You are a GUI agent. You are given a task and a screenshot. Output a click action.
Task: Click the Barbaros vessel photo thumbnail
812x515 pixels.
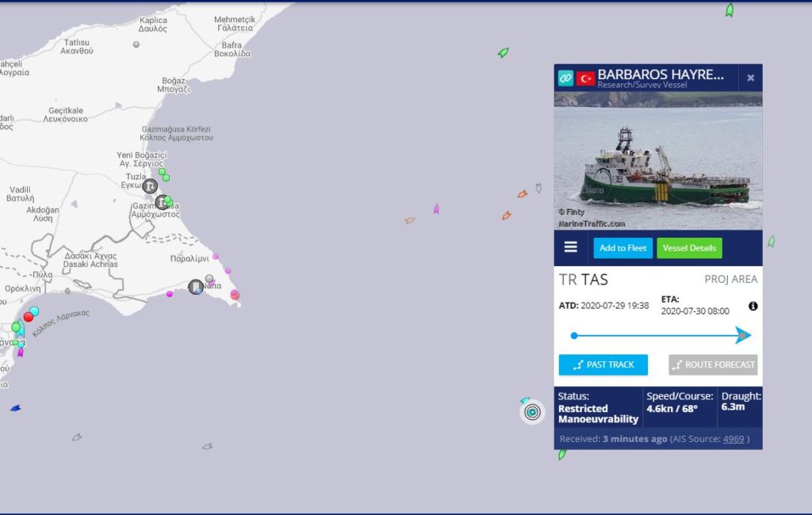(658, 161)
